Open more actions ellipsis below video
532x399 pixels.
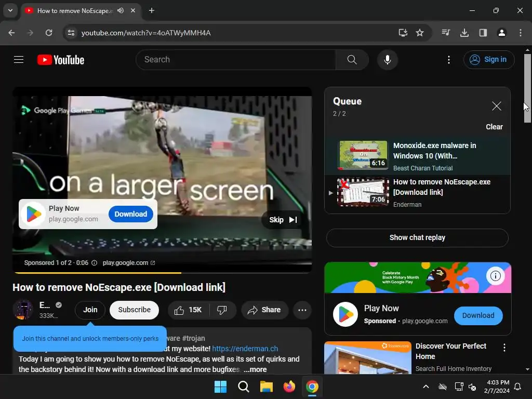click(302, 310)
